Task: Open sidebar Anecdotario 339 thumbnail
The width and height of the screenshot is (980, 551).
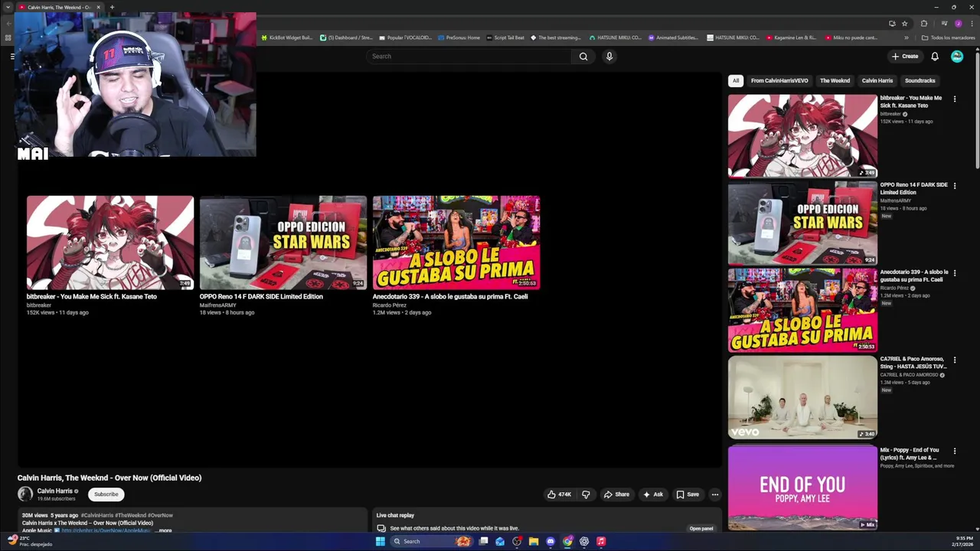Action: tap(802, 310)
